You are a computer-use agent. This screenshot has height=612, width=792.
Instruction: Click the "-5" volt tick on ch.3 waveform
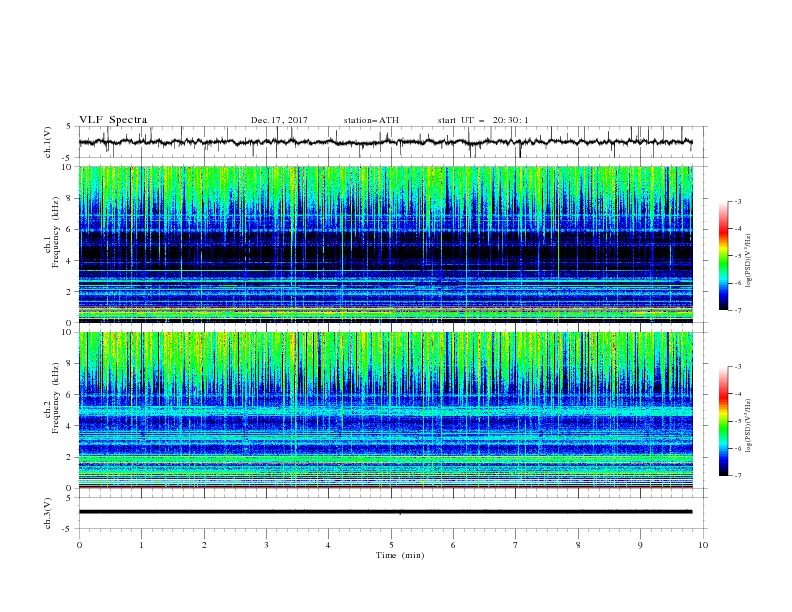pos(68,529)
